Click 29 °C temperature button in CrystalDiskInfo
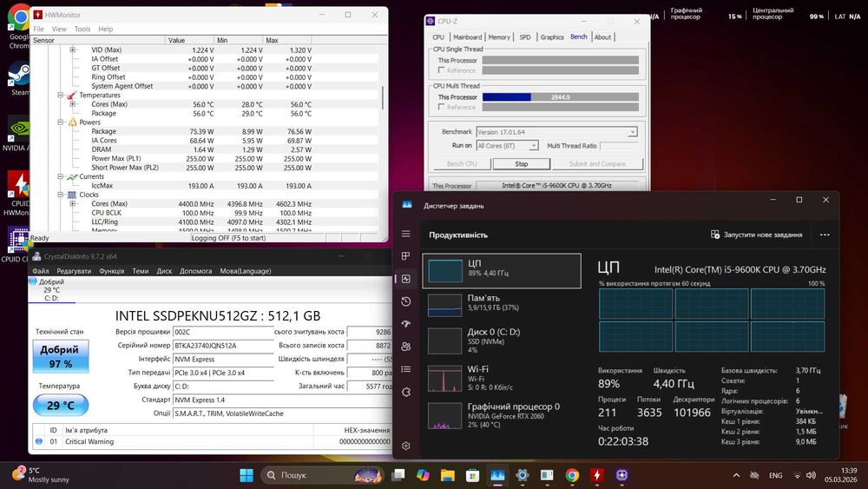868x489 pixels. [x=61, y=406]
